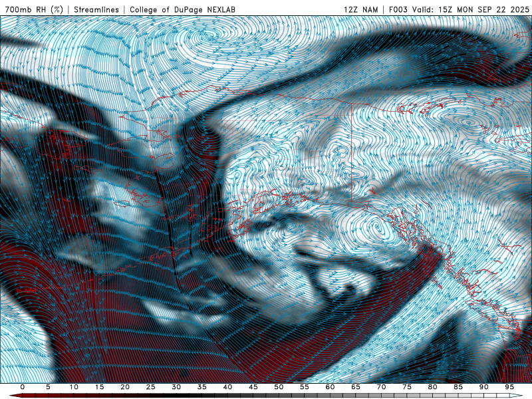
Task: Click the 'F003' forecast hour label
Action: click(x=398, y=10)
